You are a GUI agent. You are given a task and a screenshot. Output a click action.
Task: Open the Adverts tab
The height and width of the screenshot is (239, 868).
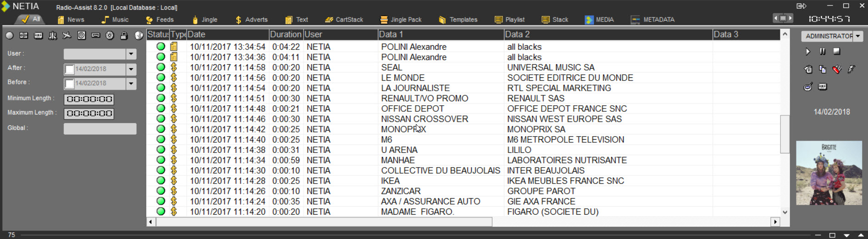[x=251, y=20]
